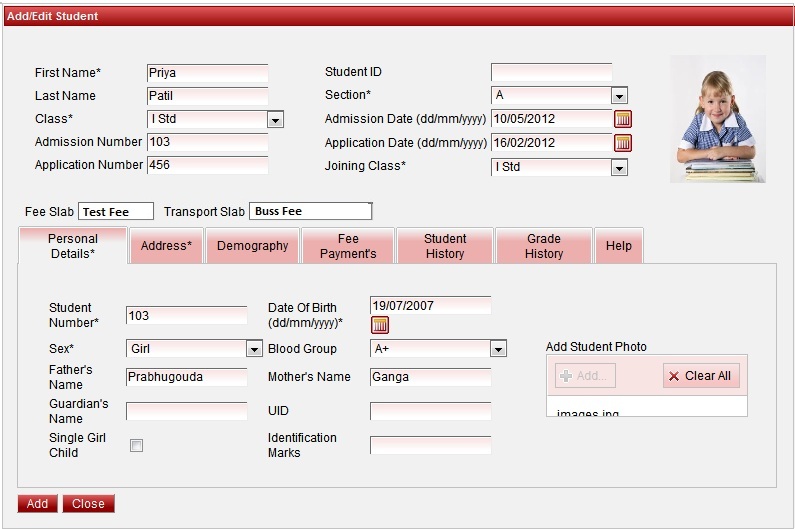Open the Sex dropdown
795x529 pixels.
click(x=254, y=349)
